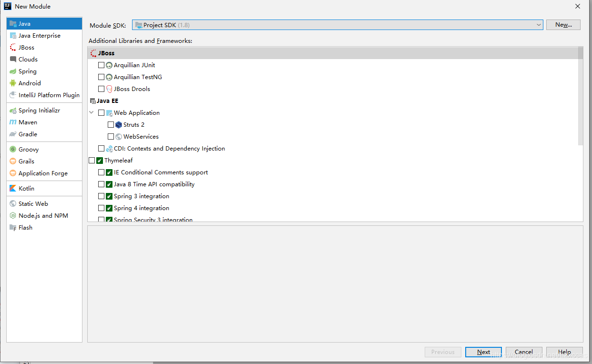Image resolution: width=592 pixels, height=364 pixels.
Task: Click the Application Forge icon
Action: coord(13,173)
